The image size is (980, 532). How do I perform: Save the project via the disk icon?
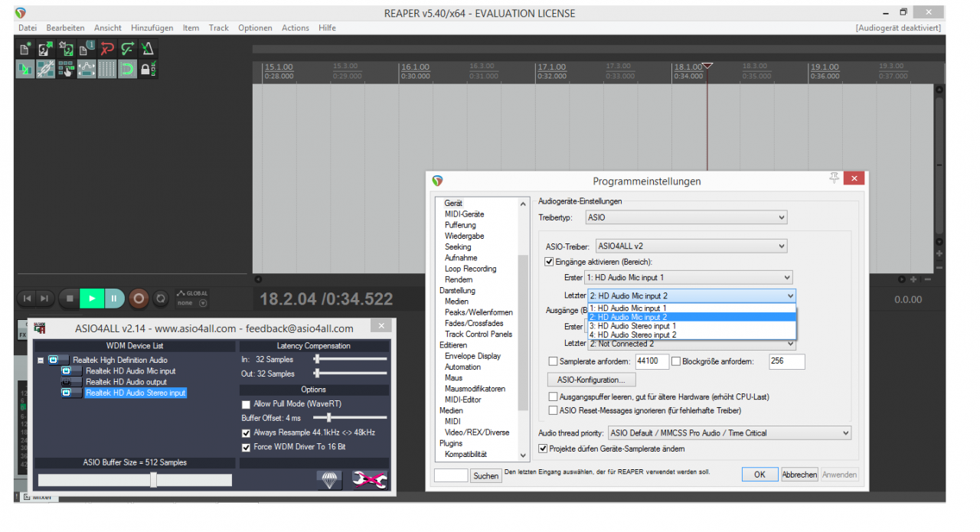click(67, 49)
